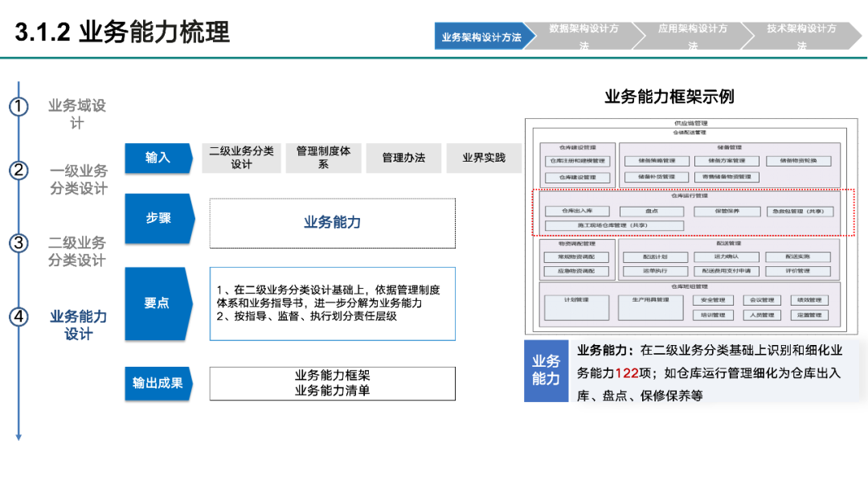Click the 计划管理 box
This screenshot has width=868, height=489.
[x=576, y=307]
